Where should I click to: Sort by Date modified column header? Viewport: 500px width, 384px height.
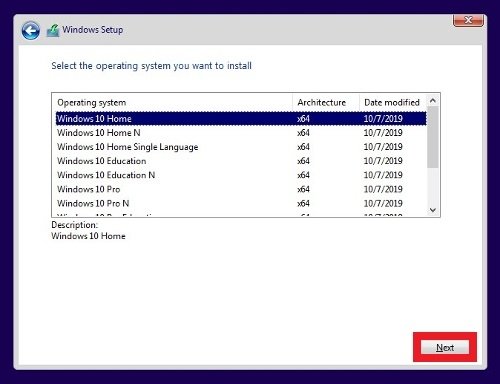coord(393,102)
